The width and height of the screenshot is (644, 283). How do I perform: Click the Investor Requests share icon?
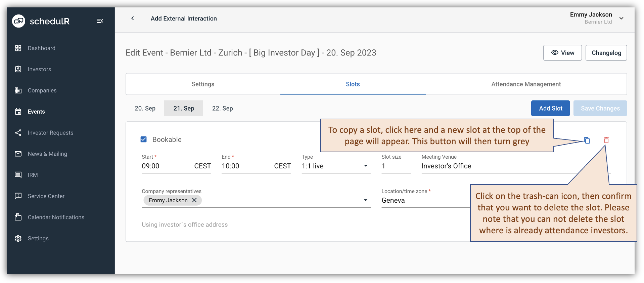point(18,133)
